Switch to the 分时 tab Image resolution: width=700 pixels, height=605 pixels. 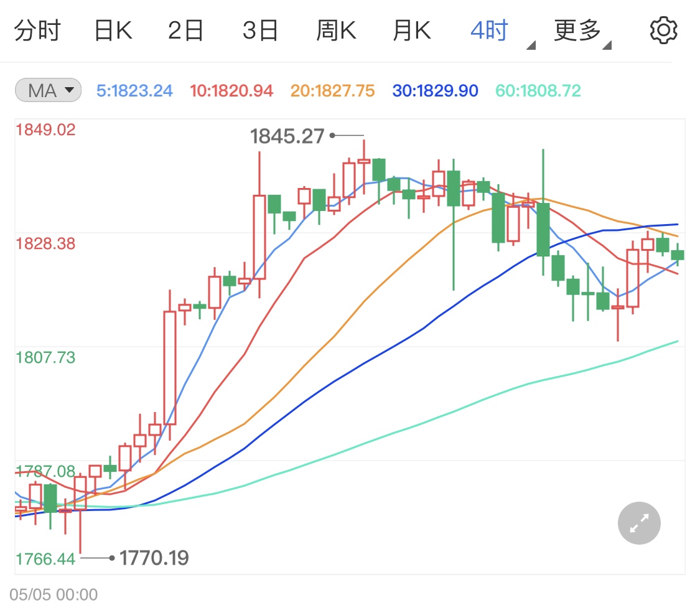click(x=37, y=30)
